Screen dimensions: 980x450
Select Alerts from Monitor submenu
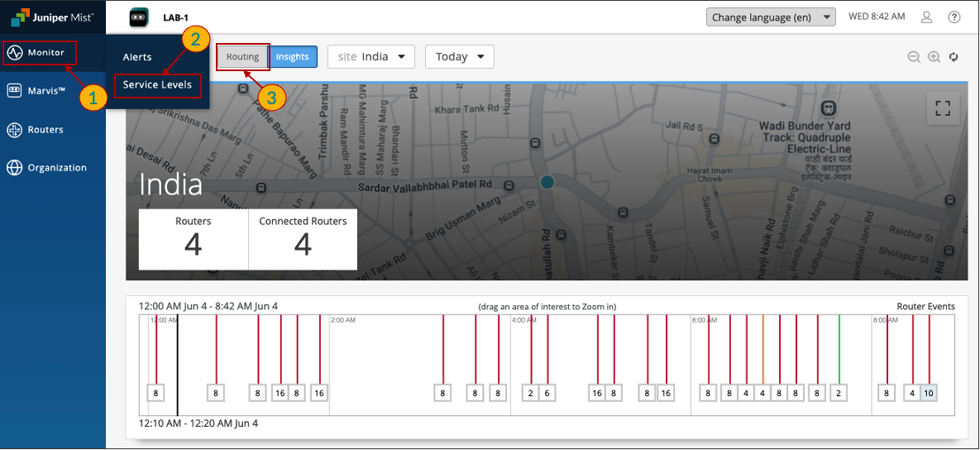coord(137,57)
